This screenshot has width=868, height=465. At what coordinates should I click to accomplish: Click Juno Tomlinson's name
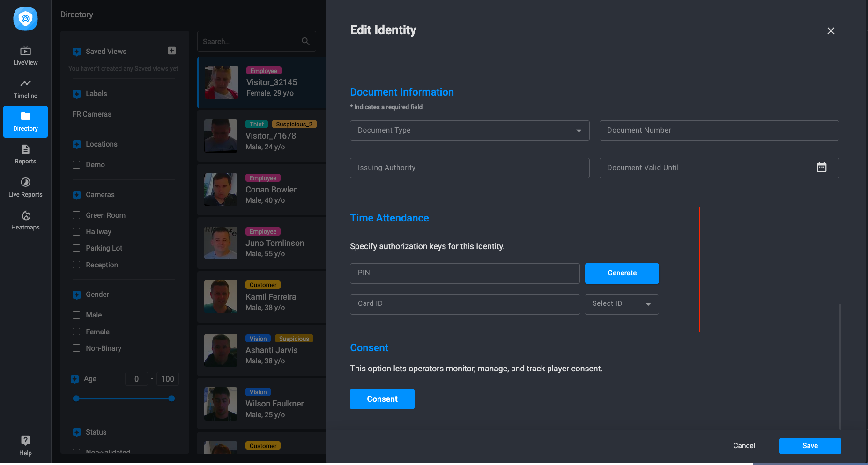275,243
